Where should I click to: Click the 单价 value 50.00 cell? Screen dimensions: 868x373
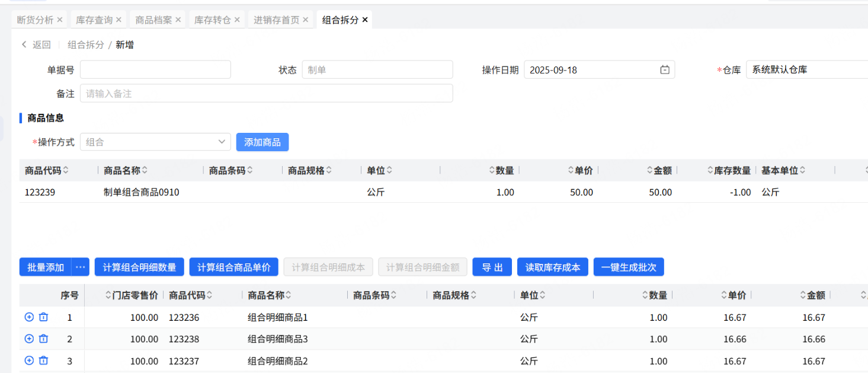pyautogui.click(x=581, y=192)
